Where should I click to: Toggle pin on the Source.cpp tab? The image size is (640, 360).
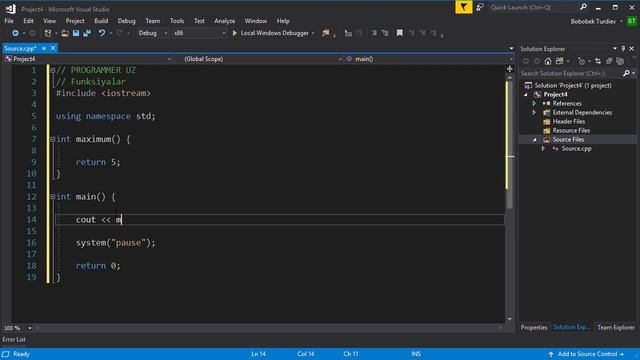click(44, 48)
